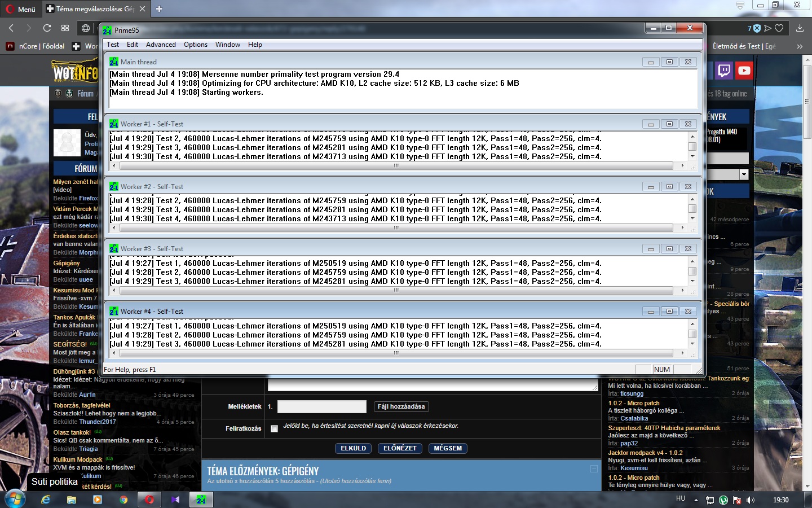This screenshot has height=508, width=812.
Task: Maximize the Worker #1 child window
Action: [669, 124]
